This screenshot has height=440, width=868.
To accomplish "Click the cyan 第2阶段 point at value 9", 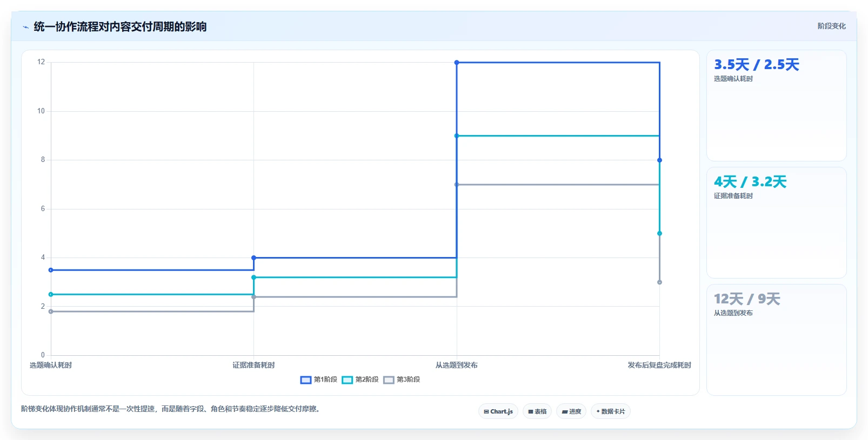I will click(457, 136).
